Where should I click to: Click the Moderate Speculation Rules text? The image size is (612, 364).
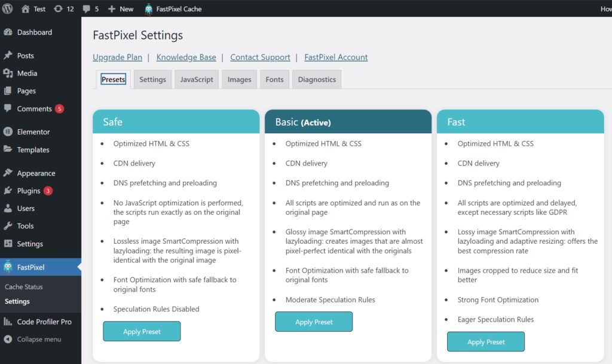coord(330,299)
